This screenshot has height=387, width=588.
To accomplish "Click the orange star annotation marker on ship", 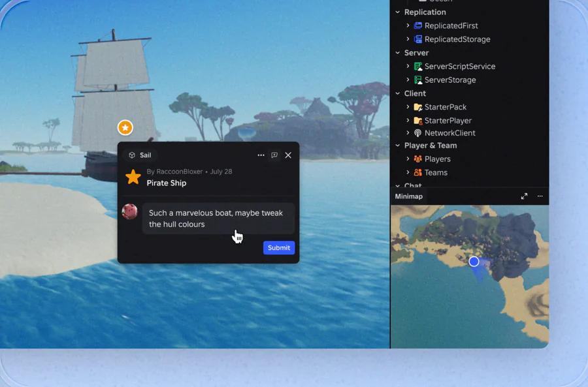I will coord(125,128).
